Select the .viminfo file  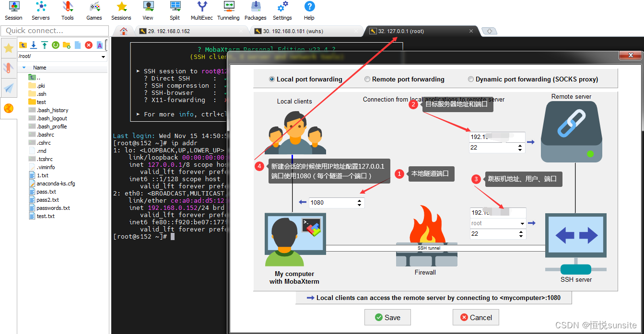pyautogui.click(x=42, y=167)
